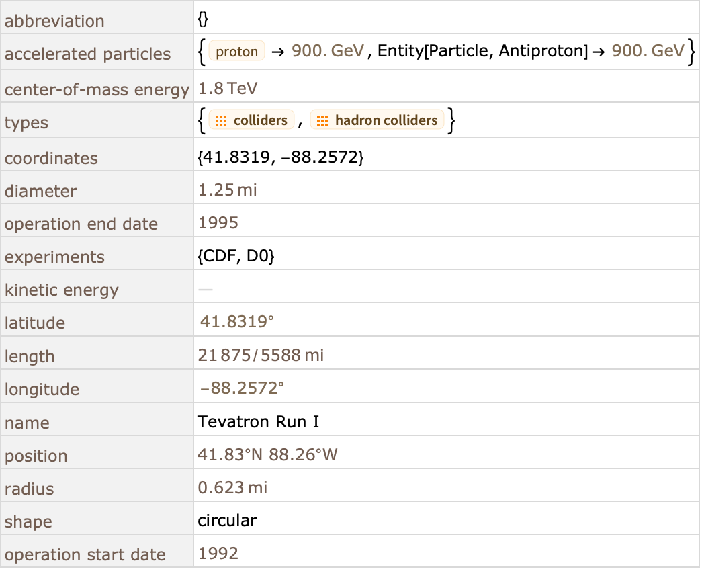702x588 pixels.
Task: Select the 1992 start date value
Action: pos(218,554)
